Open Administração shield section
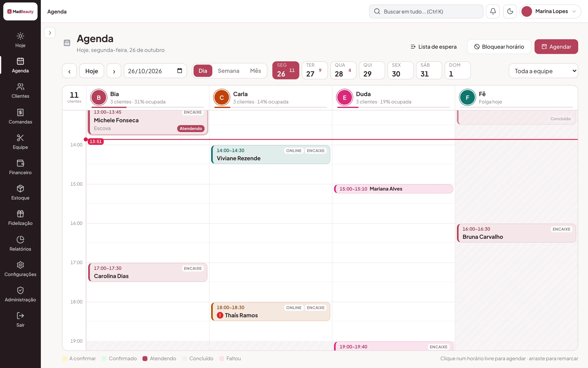The width and height of the screenshot is (588, 368). [20, 294]
